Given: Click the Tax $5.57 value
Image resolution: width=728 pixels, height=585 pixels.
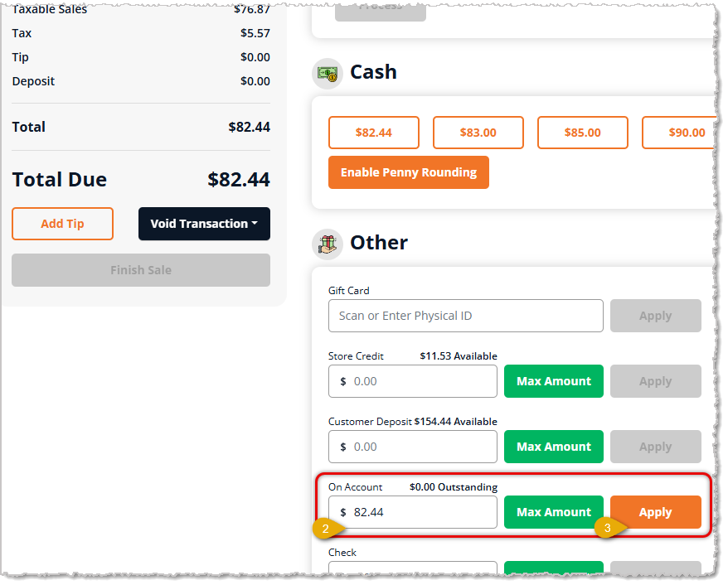Looking at the screenshot, I should click(x=255, y=33).
